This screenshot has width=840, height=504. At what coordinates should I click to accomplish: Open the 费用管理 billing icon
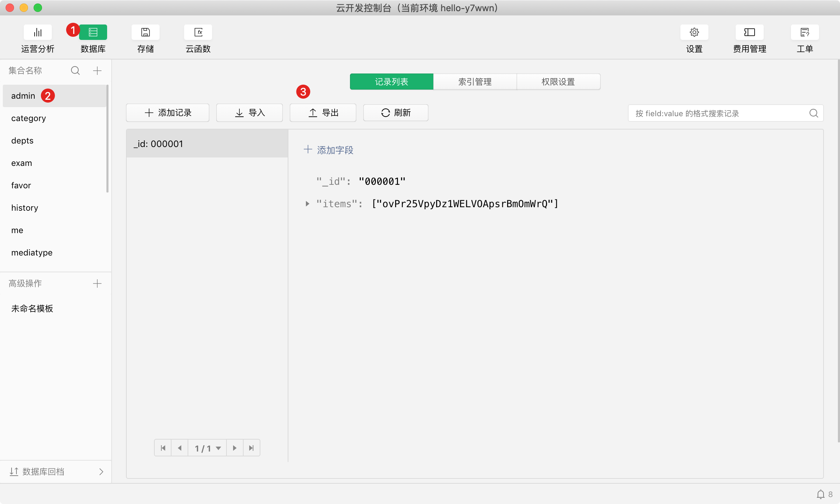click(x=749, y=33)
